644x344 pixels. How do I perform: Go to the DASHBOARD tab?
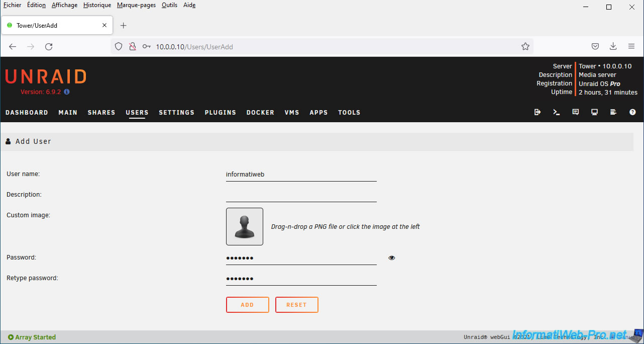(x=27, y=113)
